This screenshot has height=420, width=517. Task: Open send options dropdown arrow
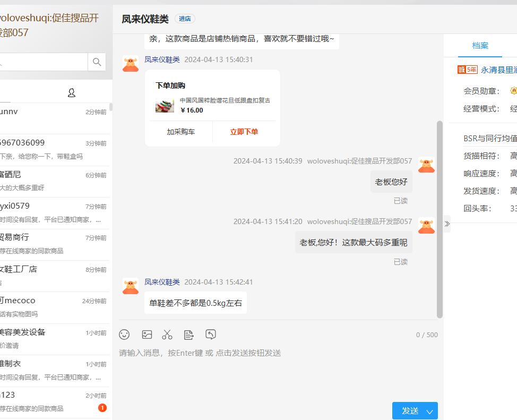429,411
